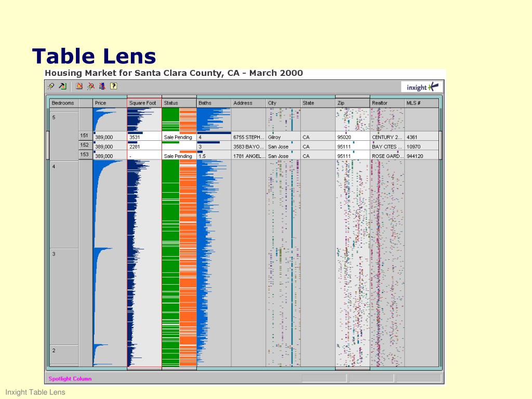Click realtor BAY CITES...

387,147
